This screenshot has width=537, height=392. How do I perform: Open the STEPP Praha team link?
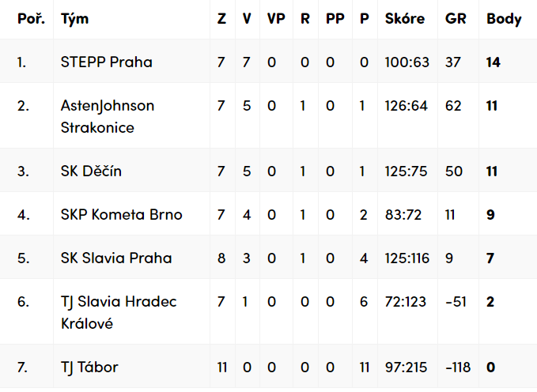[x=107, y=62]
